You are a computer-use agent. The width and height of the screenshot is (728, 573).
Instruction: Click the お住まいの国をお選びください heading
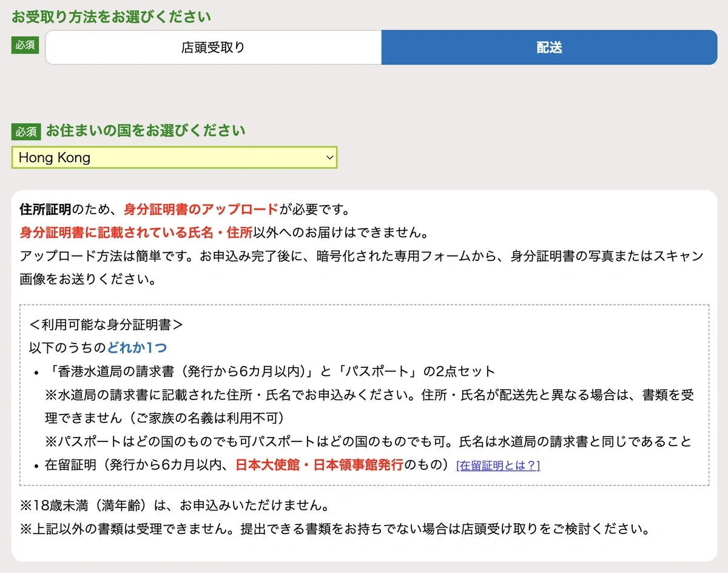point(146,131)
